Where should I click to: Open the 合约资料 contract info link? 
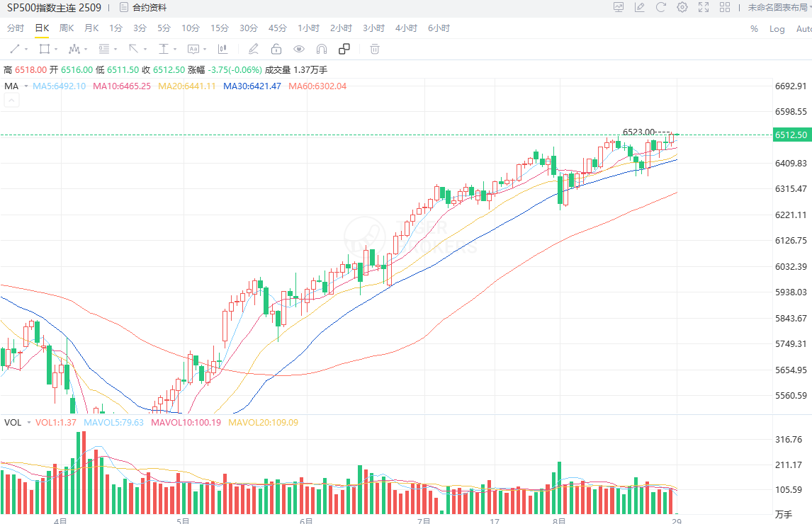pos(149,7)
